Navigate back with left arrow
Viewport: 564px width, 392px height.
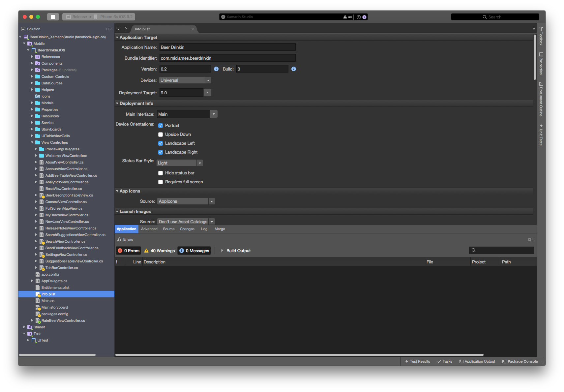pyautogui.click(x=119, y=29)
